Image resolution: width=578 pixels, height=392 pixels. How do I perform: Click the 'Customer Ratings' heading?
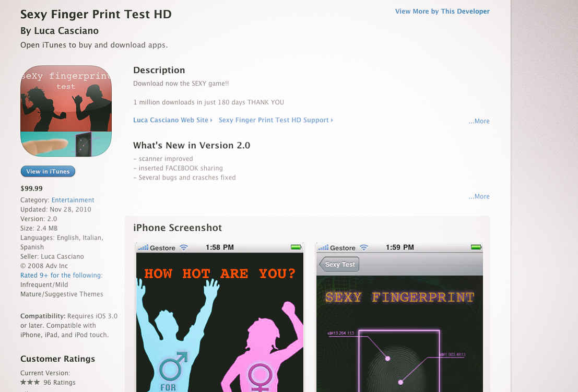(57, 359)
